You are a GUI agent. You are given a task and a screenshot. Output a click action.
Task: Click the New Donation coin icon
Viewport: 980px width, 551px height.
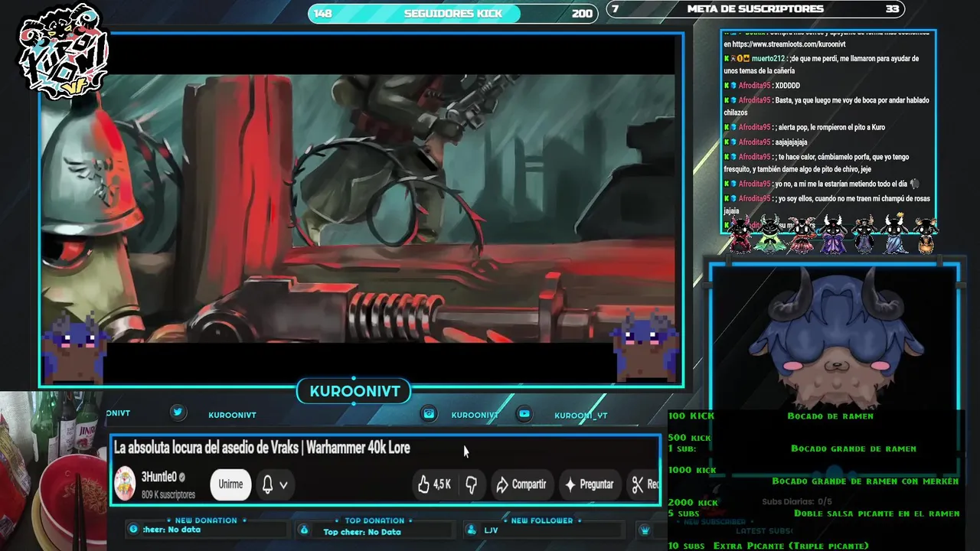tap(134, 530)
